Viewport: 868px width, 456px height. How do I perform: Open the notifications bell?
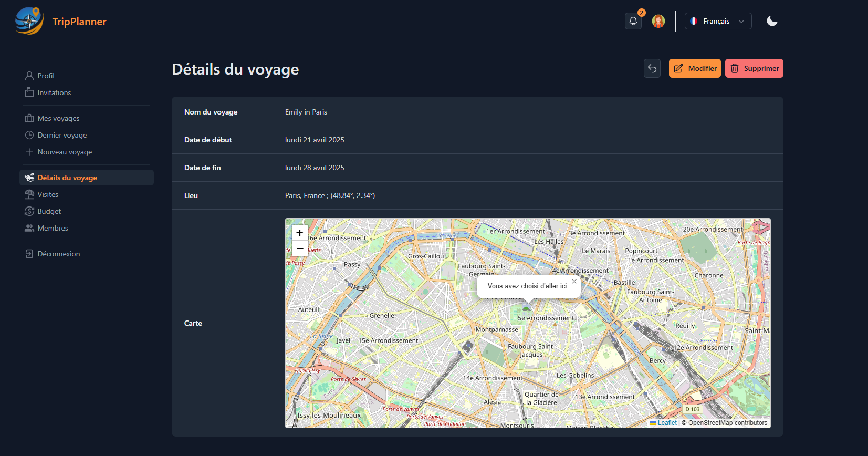point(633,21)
